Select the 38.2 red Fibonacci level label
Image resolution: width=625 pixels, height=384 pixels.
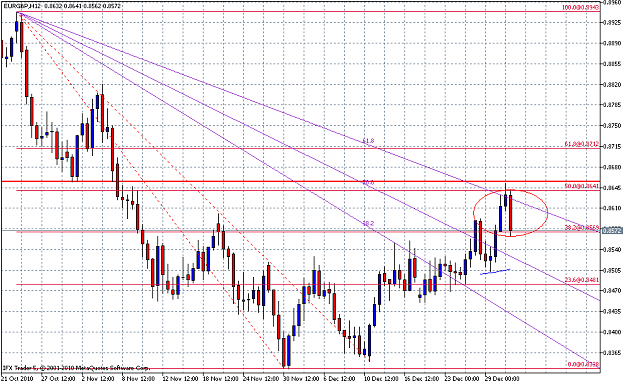click(x=582, y=227)
